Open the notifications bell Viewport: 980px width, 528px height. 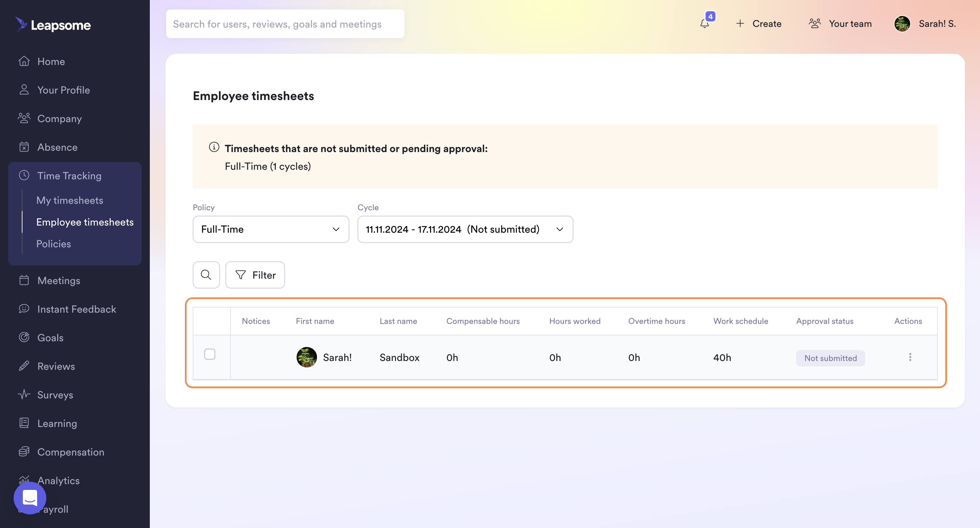click(705, 23)
